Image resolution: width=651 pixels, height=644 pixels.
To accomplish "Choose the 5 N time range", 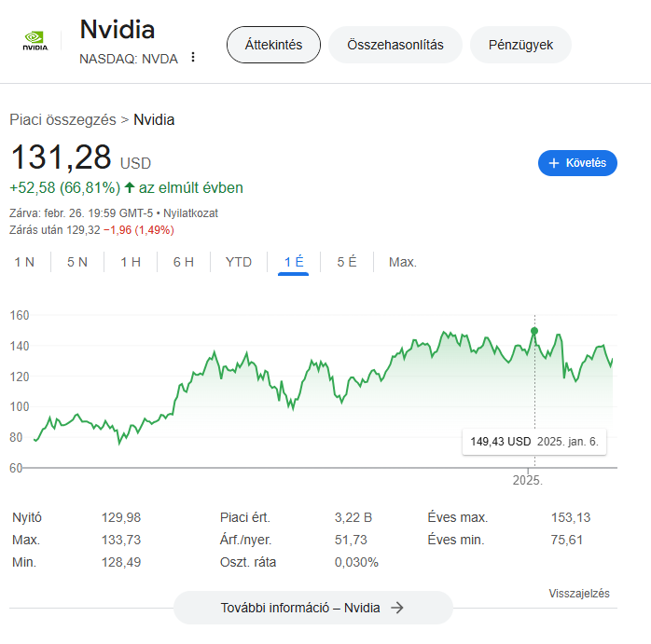I will pos(77,262).
